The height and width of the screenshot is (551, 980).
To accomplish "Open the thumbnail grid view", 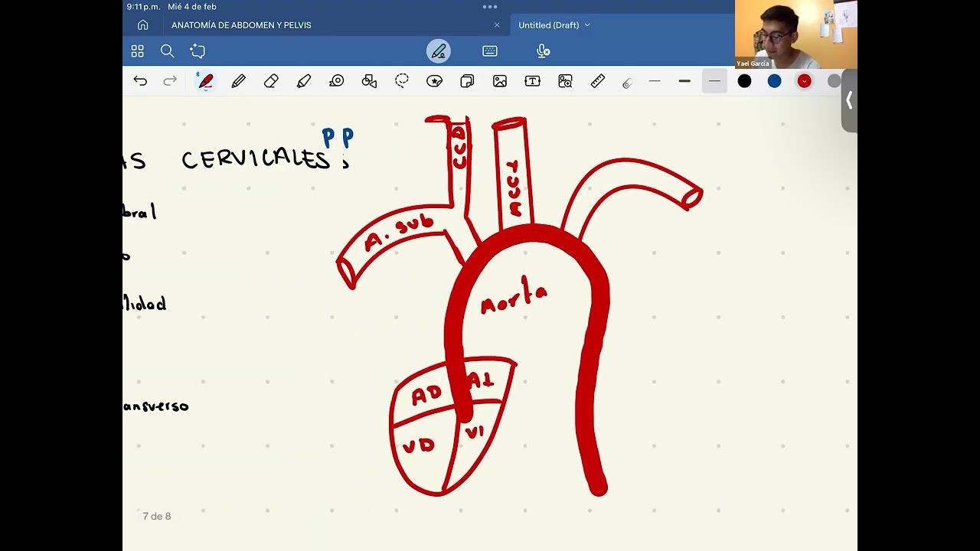I will (x=138, y=51).
